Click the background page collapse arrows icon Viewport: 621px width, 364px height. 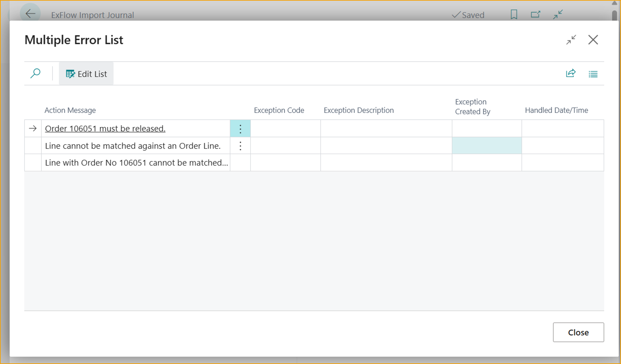click(558, 15)
